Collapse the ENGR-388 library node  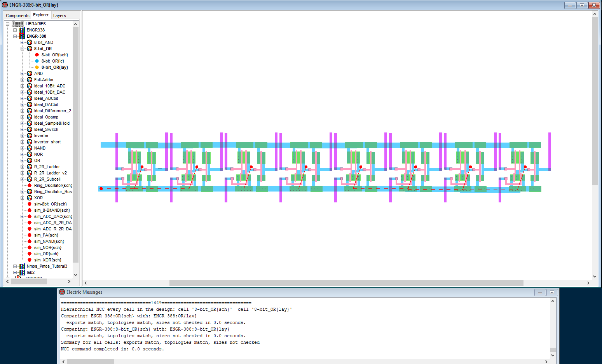pyautogui.click(x=15, y=36)
